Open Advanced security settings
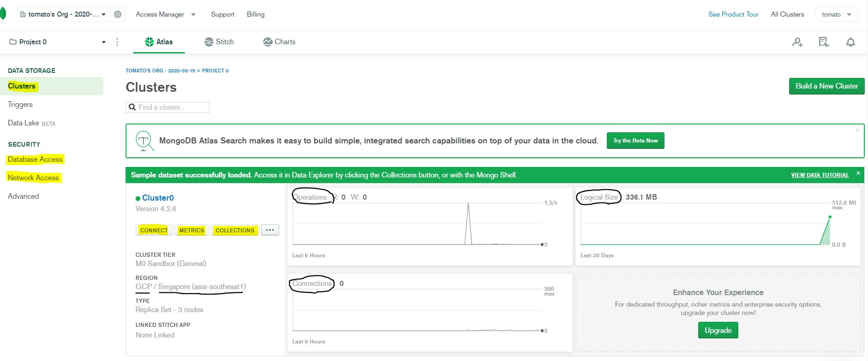The image size is (868, 361). (24, 196)
